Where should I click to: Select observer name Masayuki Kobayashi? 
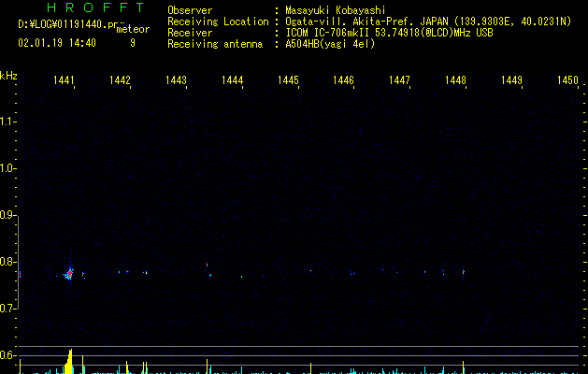[336, 10]
